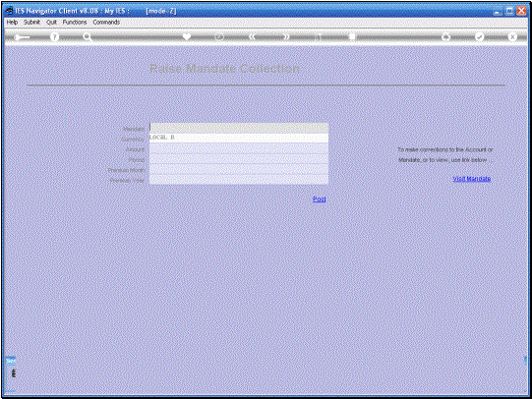Go forward with the double-right arrow icon

(x=286, y=36)
